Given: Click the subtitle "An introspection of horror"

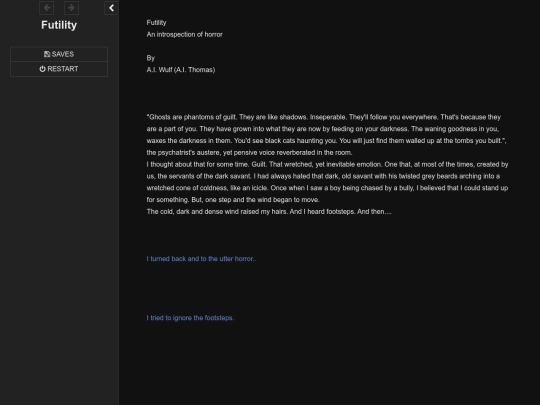Looking at the screenshot, I should 185,34.
